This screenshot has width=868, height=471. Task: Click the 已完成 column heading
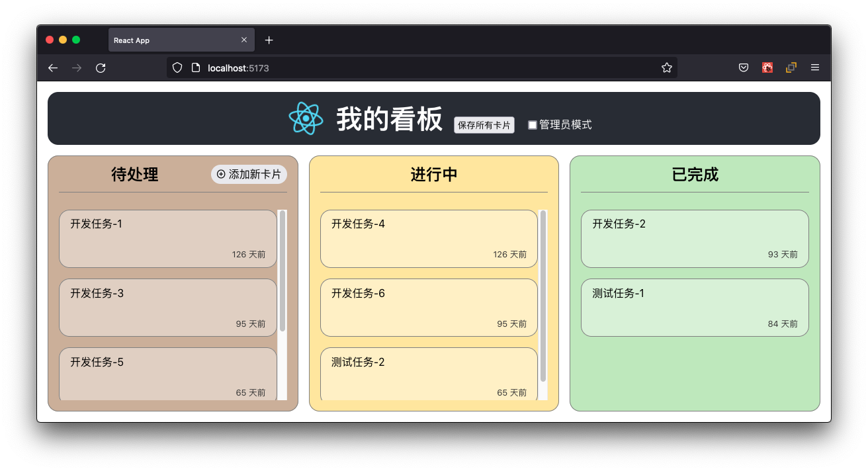(x=695, y=175)
